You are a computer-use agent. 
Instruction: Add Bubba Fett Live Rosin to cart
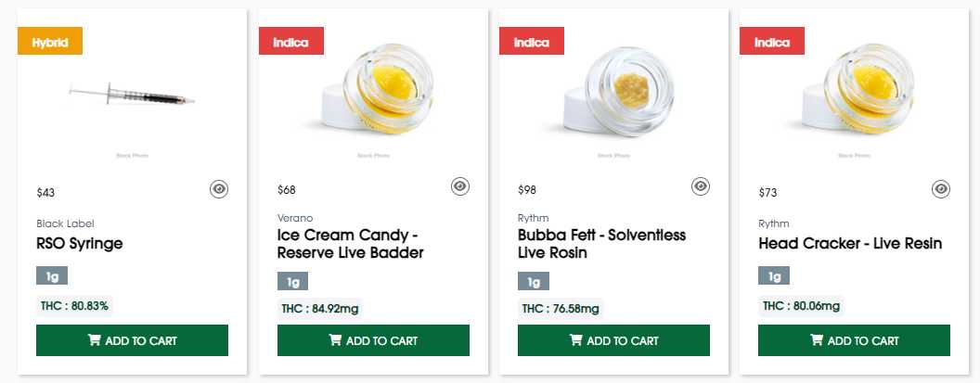pos(613,340)
